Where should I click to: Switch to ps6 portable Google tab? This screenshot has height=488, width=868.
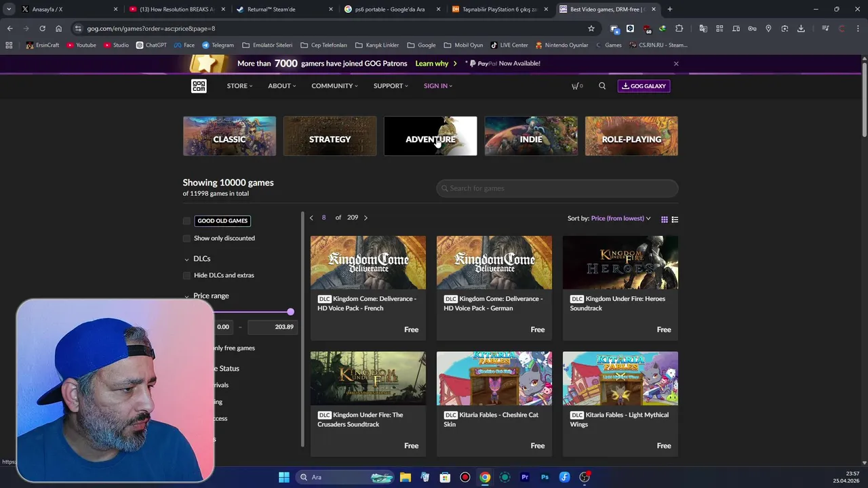tap(392, 9)
